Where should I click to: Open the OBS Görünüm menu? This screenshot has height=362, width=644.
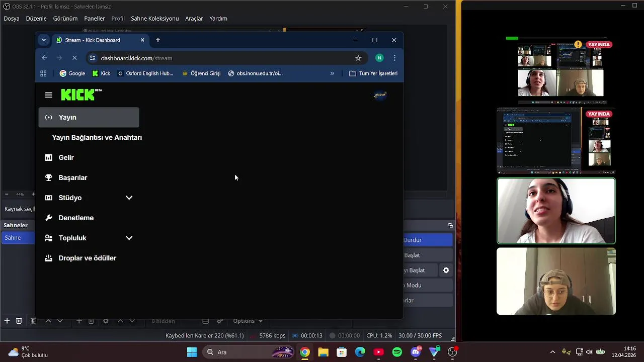pyautogui.click(x=65, y=19)
